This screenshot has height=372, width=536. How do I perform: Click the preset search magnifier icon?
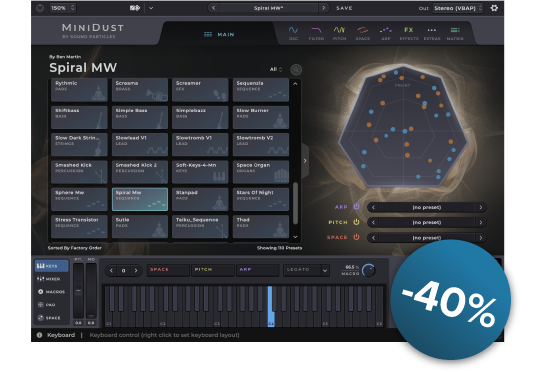296,70
